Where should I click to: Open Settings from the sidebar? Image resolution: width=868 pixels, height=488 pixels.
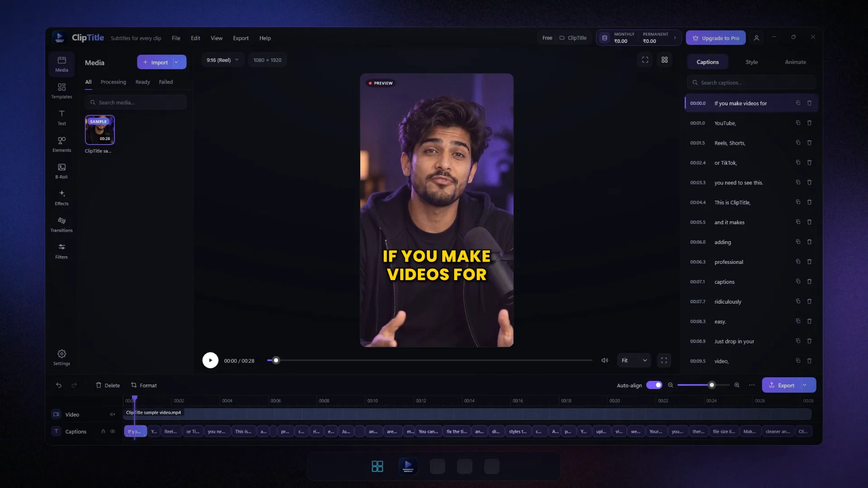61,357
